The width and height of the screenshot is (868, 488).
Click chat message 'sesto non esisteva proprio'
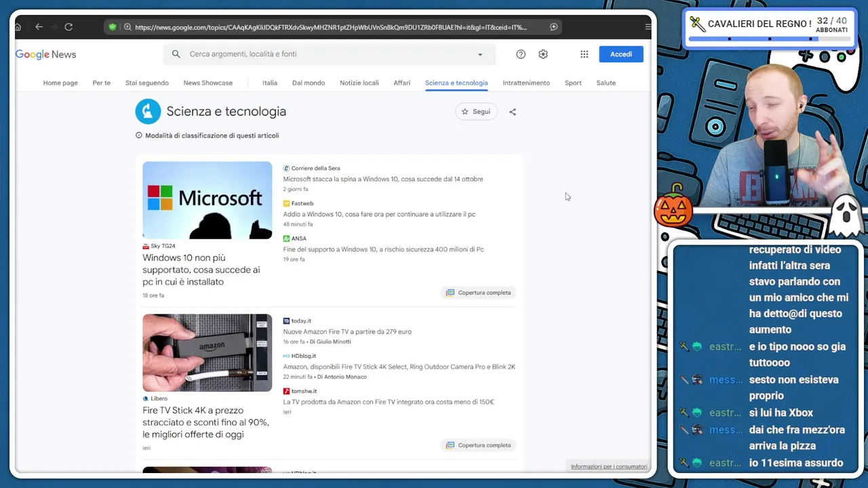coord(793,388)
